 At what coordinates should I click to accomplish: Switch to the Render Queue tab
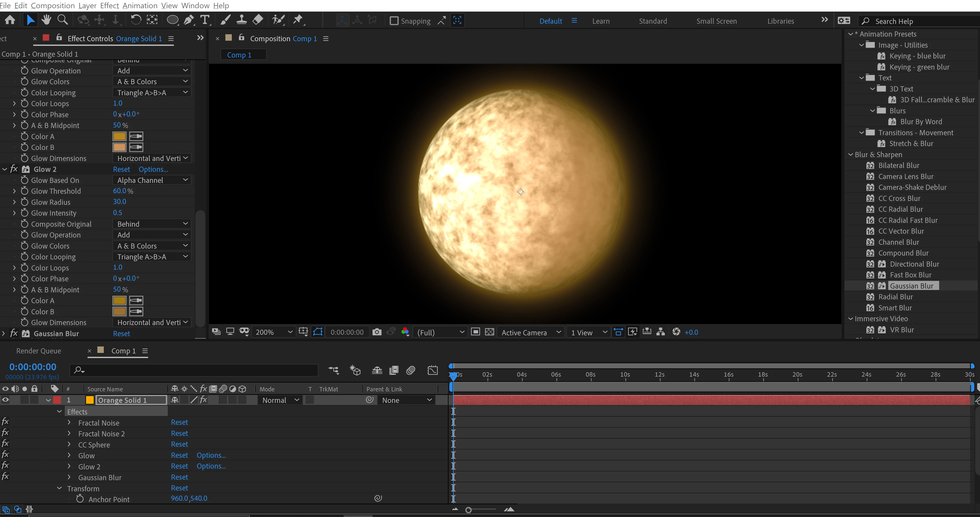(38, 351)
